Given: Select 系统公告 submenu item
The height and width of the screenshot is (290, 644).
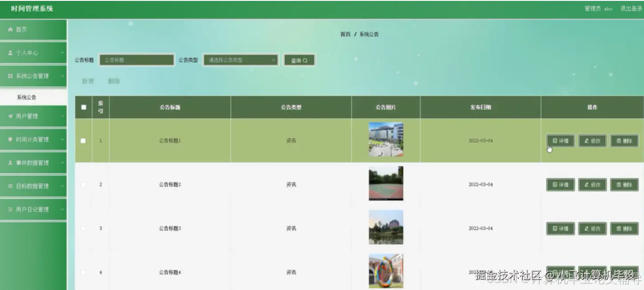Looking at the screenshot, I should [x=33, y=97].
